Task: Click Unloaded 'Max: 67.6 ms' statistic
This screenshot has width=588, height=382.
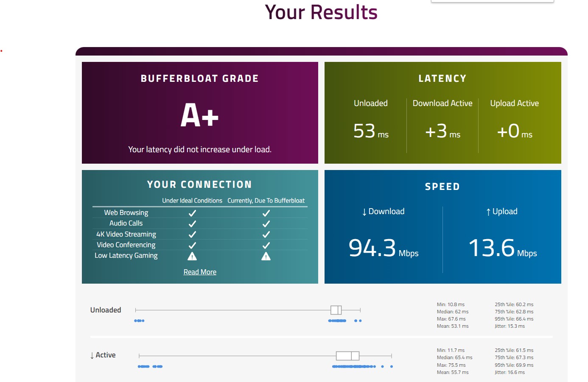Action: (451, 319)
